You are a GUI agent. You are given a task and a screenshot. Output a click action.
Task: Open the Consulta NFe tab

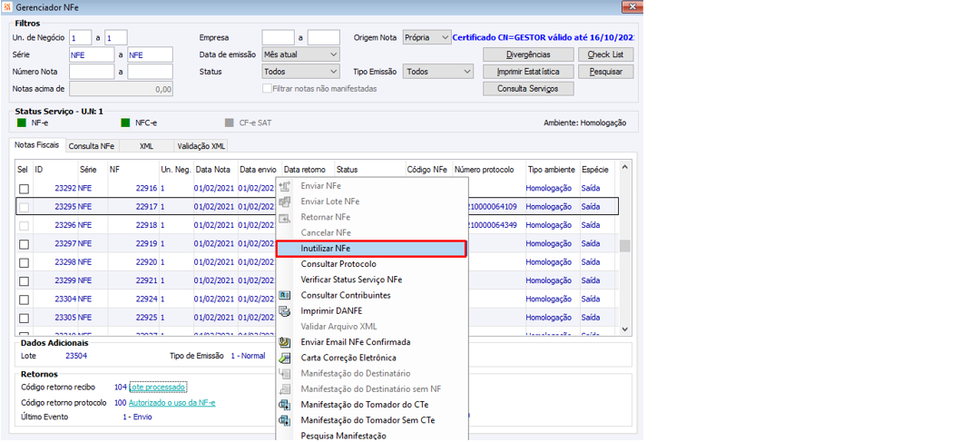[92, 146]
